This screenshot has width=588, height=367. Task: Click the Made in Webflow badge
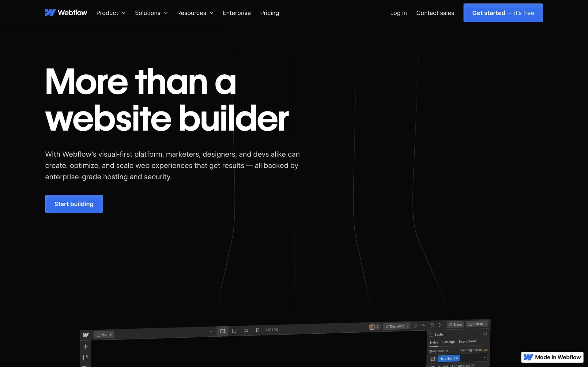point(552,357)
